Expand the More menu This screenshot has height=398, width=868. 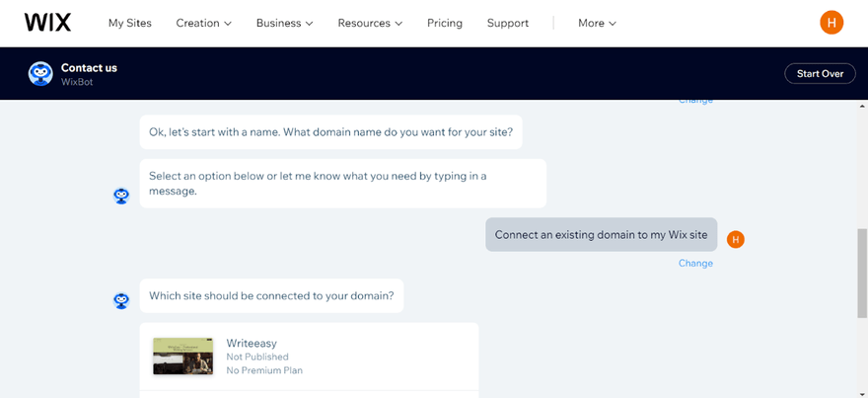[597, 24]
